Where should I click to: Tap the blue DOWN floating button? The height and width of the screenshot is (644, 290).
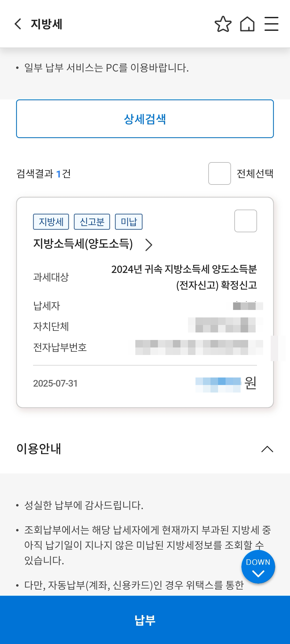[258, 567]
